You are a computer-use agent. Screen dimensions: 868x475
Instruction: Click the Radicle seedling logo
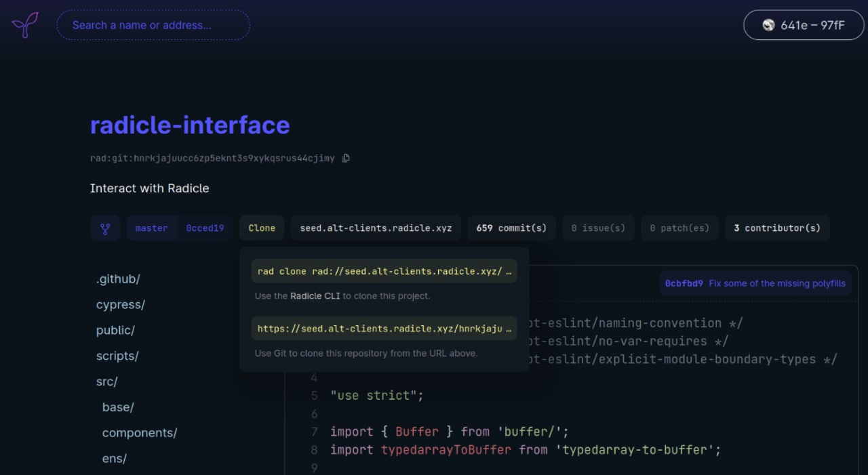click(25, 25)
